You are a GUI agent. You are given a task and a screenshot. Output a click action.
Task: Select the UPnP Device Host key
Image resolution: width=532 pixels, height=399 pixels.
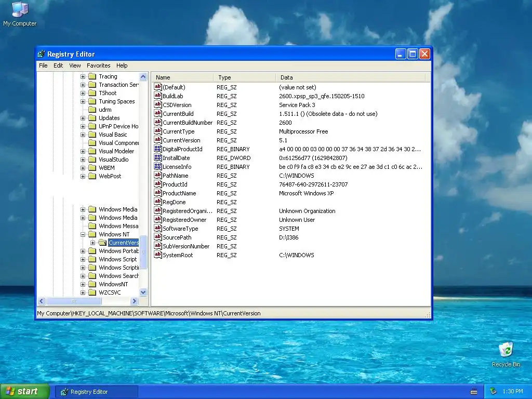point(118,126)
